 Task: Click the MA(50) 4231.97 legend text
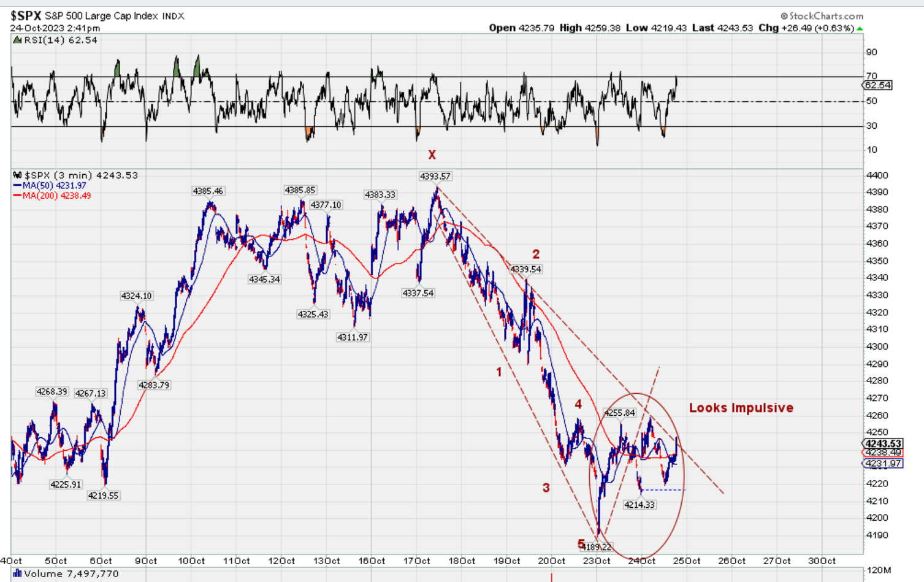click(x=55, y=185)
